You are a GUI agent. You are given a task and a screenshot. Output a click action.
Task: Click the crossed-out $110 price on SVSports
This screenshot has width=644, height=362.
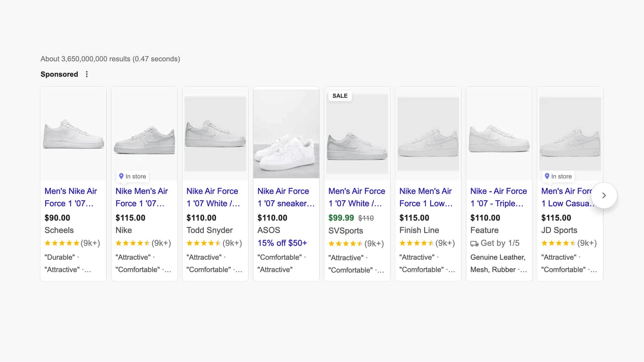coord(366,218)
